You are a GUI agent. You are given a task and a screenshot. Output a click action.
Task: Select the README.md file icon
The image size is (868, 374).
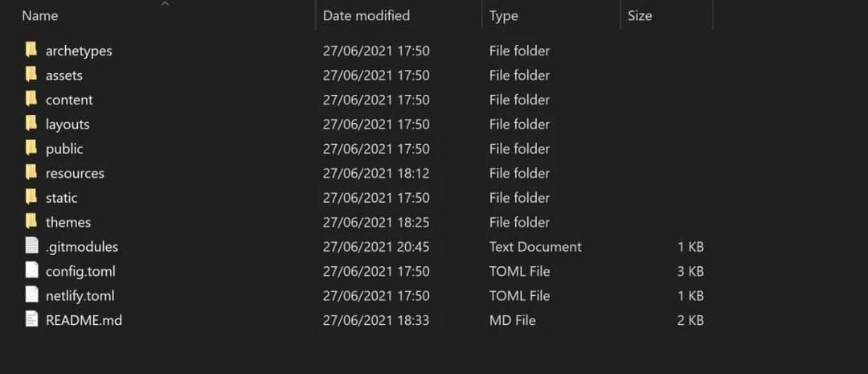tap(31, 320)
